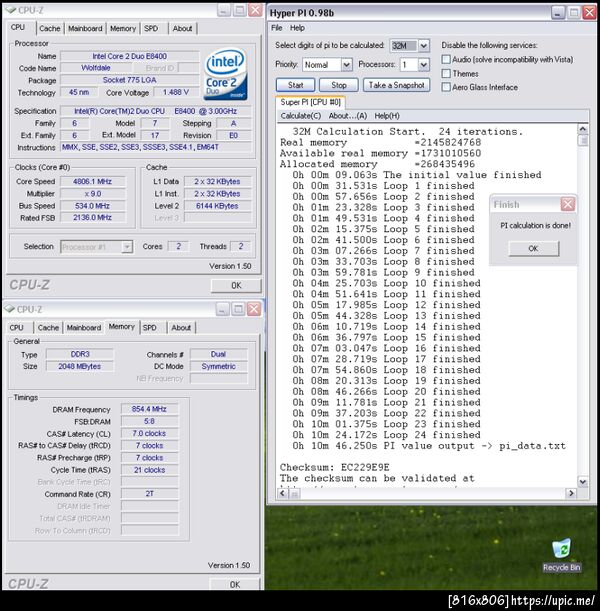Viewport: 600px width, 611px height.
Task: Click horizontal scrollbar left arrow in Super PI
Action: [x=283, y=493]
